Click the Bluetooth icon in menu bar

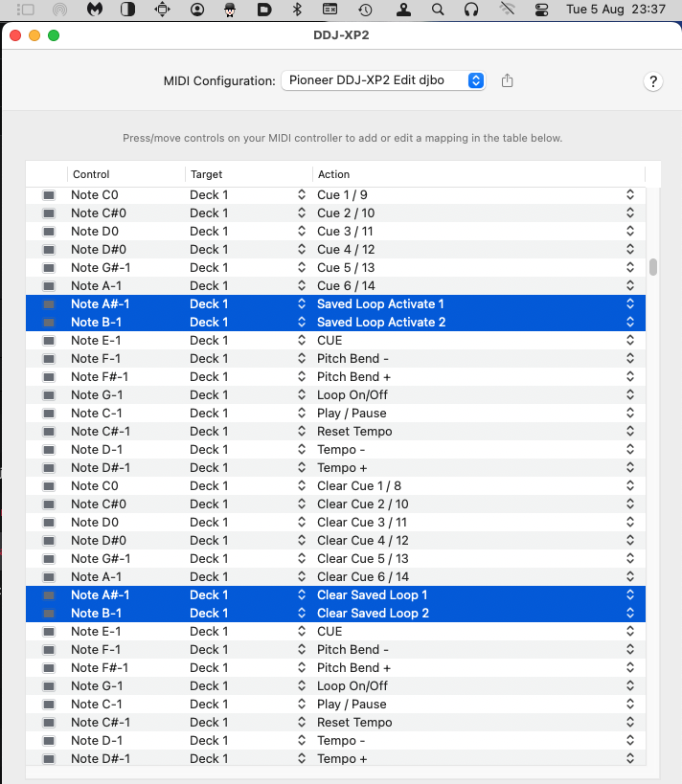point(297,10)
